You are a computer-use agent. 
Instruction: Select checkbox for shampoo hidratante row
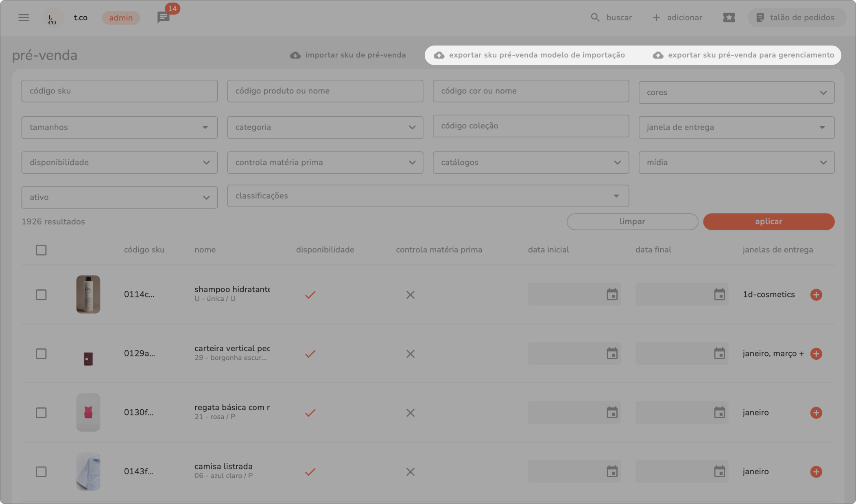41,295
